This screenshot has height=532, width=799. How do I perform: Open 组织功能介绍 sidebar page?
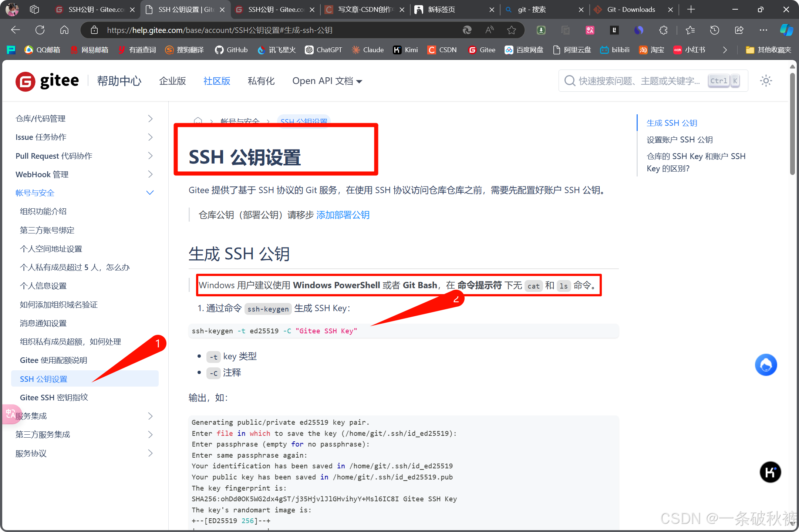[x=43, y=211]
